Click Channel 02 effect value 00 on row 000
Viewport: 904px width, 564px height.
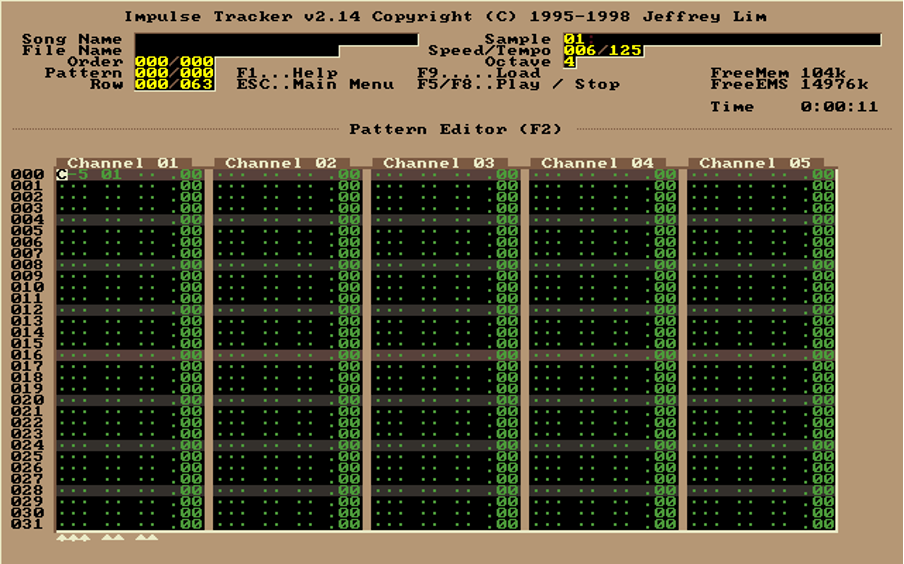click(x=349, y=174)
